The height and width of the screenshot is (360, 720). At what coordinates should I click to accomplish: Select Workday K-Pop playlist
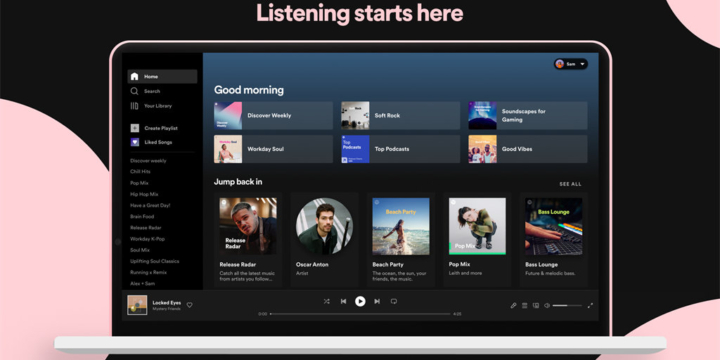147,239
